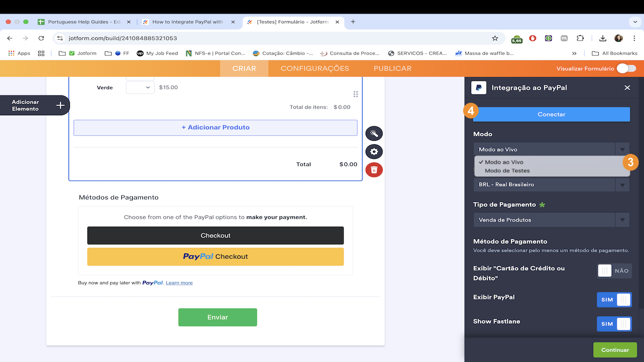Delete the payment field with the trash icon
Image resolution: width=644 pixels, height=362 pixels.
pyautogui.click(x=374, y=169)
